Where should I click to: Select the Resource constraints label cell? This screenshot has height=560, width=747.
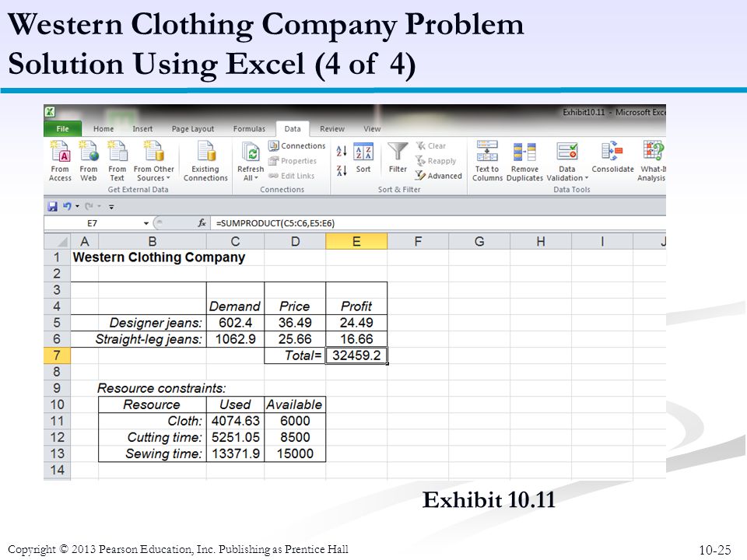pos(162,388)
